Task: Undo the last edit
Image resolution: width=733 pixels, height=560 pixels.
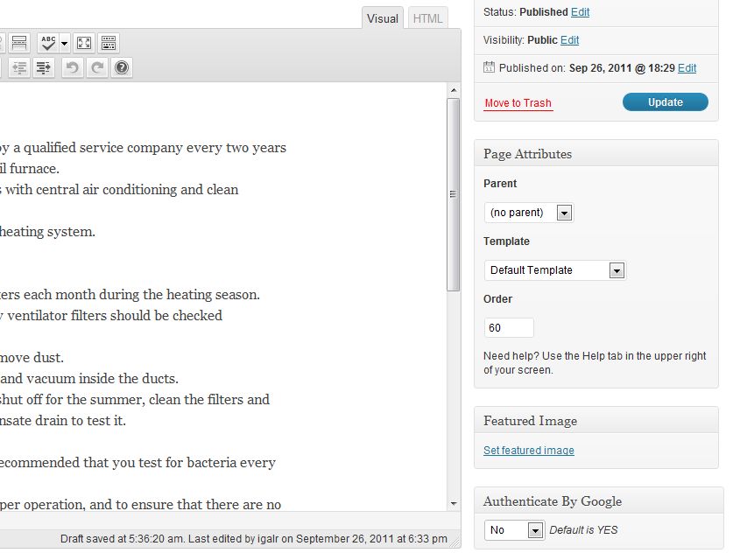Action: [x=72, y=67]
